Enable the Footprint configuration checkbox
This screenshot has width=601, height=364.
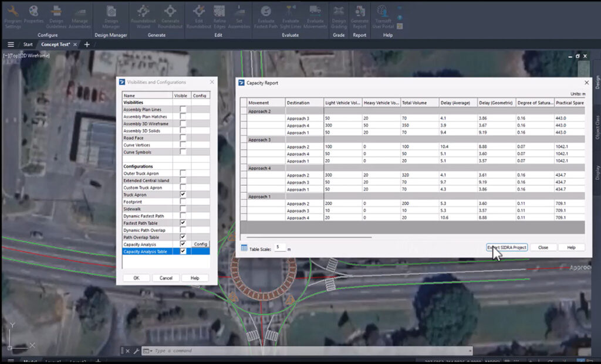coord(183,202)
